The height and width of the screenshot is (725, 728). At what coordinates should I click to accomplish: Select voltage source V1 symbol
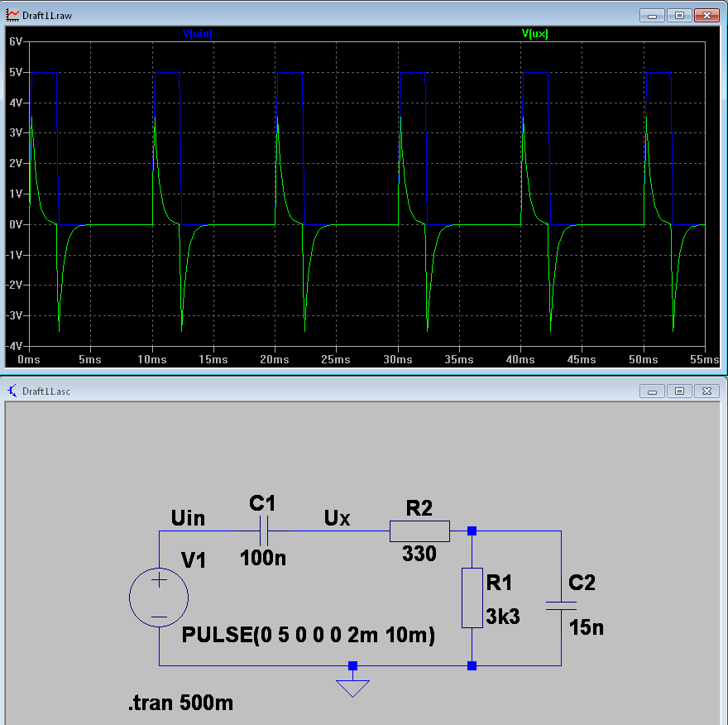159,598
